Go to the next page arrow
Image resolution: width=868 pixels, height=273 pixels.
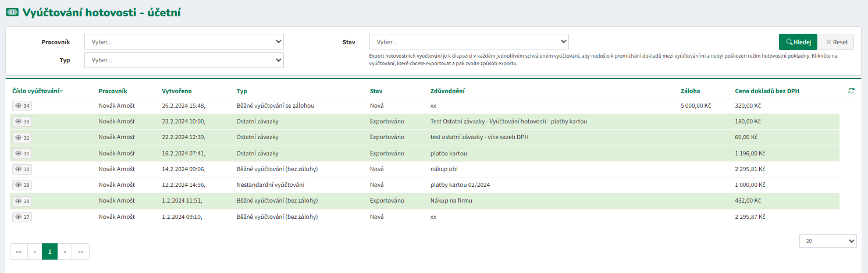65,251
